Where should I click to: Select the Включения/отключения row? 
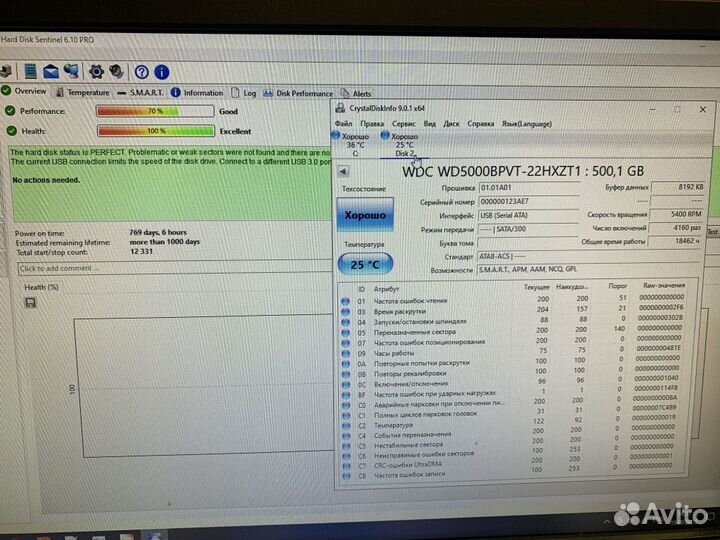click(512, 382)
